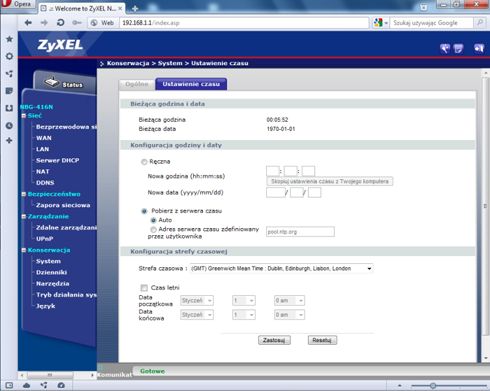Collapse the Sieć tree section

click(24, 116)
